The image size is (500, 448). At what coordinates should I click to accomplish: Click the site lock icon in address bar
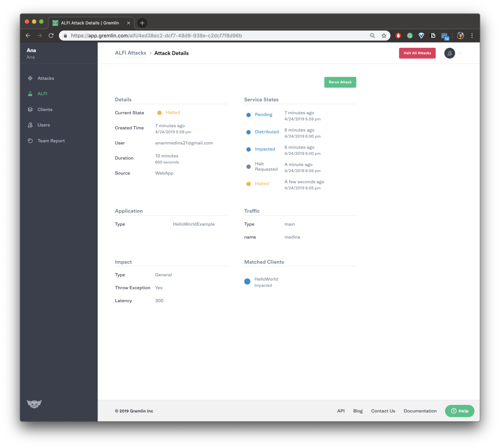[65, 36]
